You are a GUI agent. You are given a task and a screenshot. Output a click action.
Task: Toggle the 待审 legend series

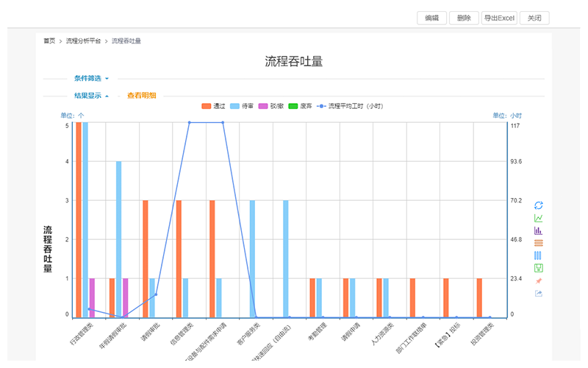(x=242, y=107)
